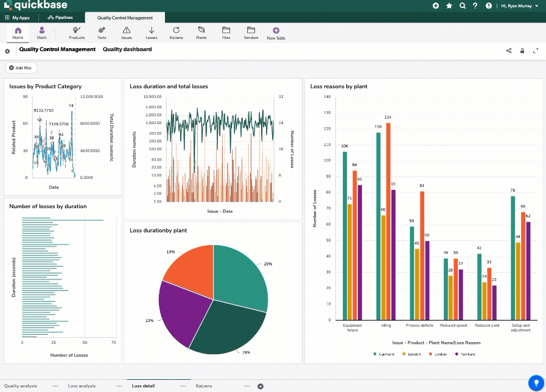Add a new dashboard tab with plus icon

261,386
